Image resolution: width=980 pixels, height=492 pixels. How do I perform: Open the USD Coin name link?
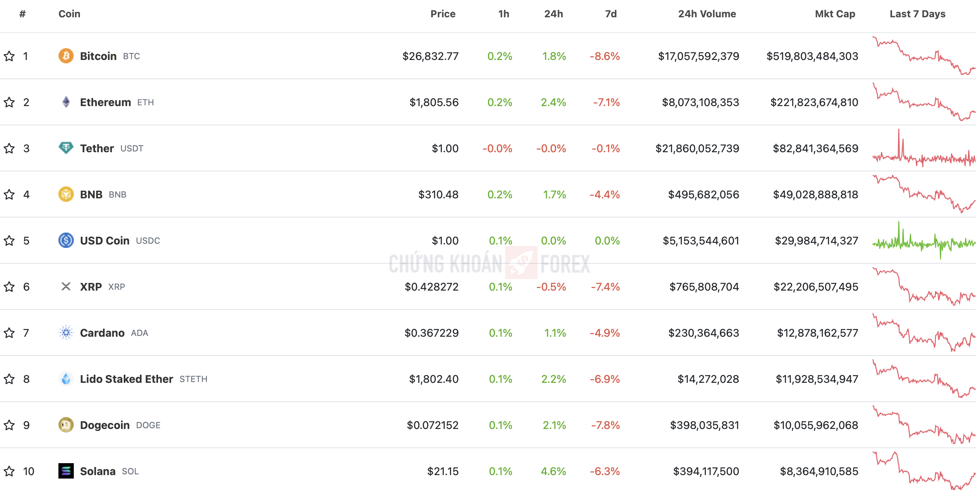105,241
